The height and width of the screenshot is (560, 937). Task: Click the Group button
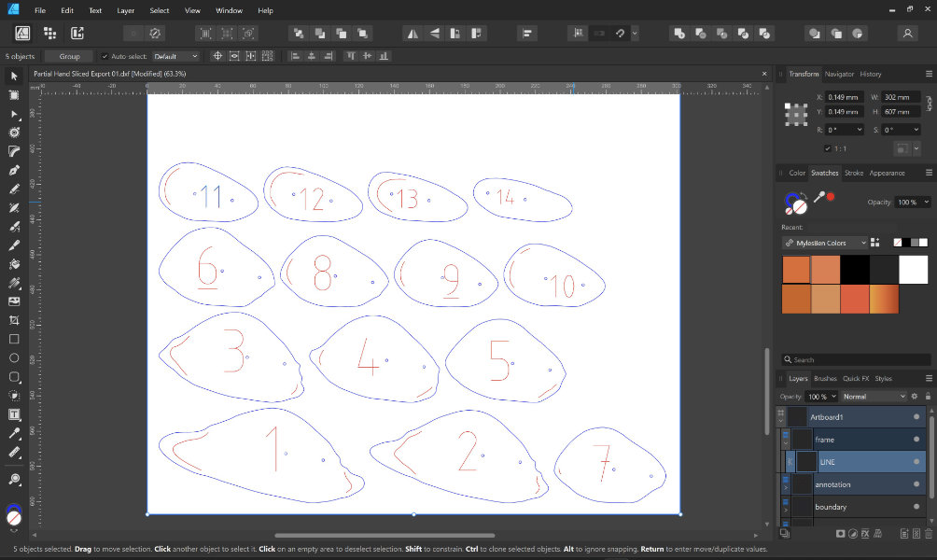69,56
